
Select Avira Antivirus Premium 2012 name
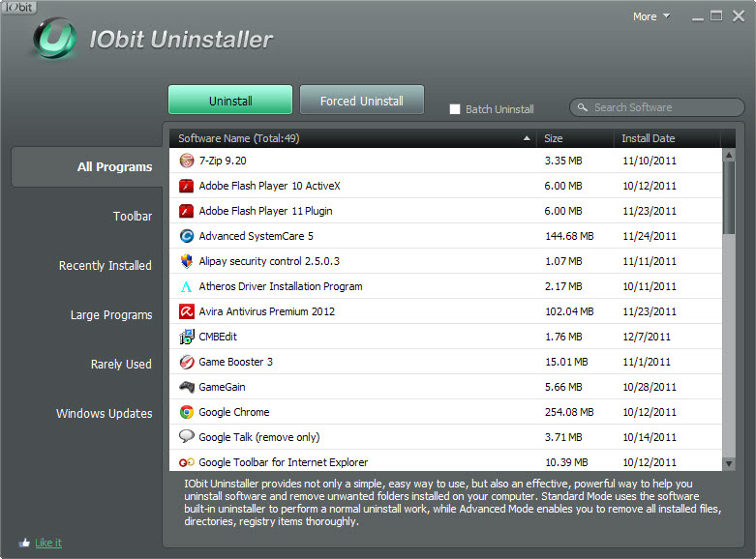[266, 311]
